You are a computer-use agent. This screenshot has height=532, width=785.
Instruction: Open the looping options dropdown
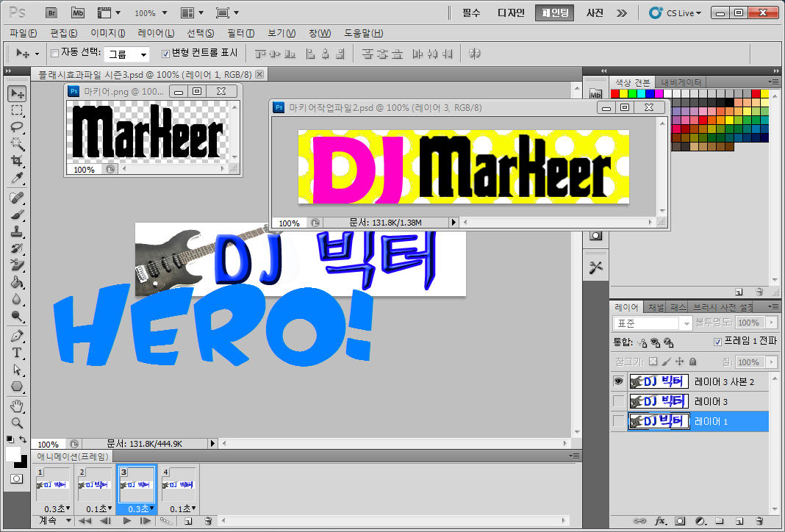(55, 521)
